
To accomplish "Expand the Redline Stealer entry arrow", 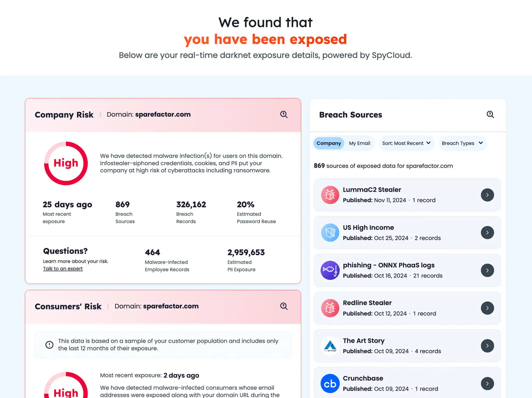I will [487, 308].
